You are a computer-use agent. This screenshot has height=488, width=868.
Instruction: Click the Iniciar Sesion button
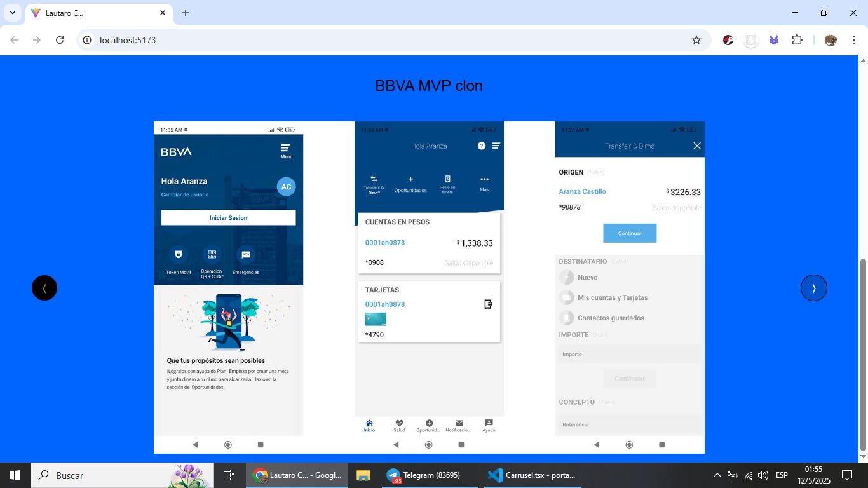228,218
